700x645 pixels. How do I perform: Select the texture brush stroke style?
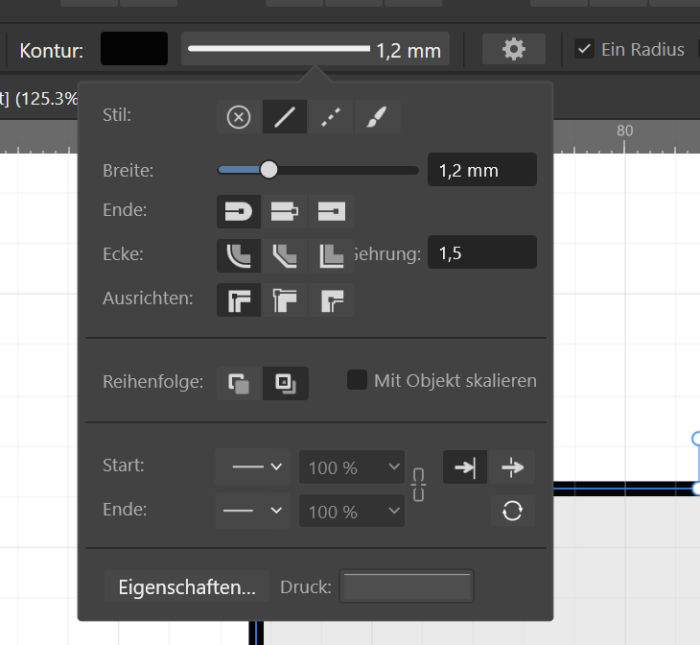pyautogui.click(x=377, y=117)
